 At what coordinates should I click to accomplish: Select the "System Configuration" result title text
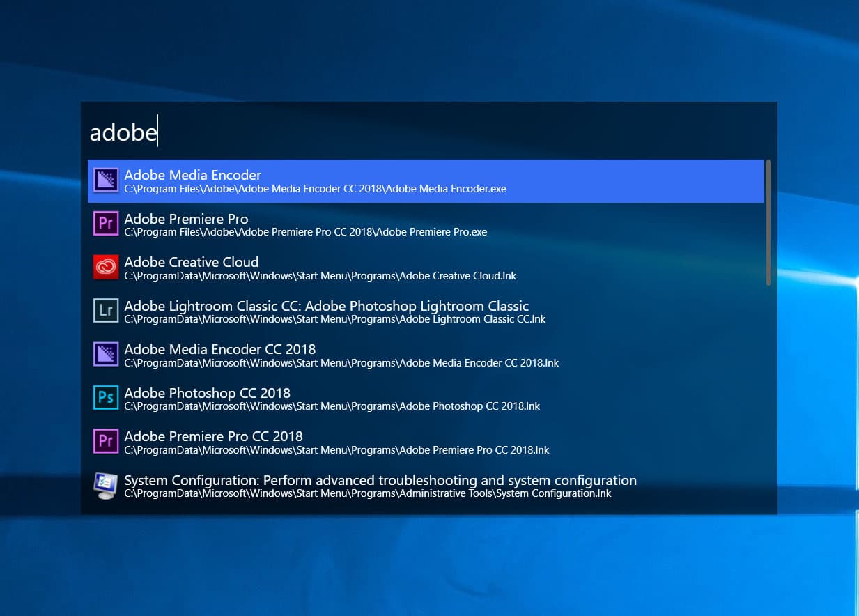[x=380, y=480]
